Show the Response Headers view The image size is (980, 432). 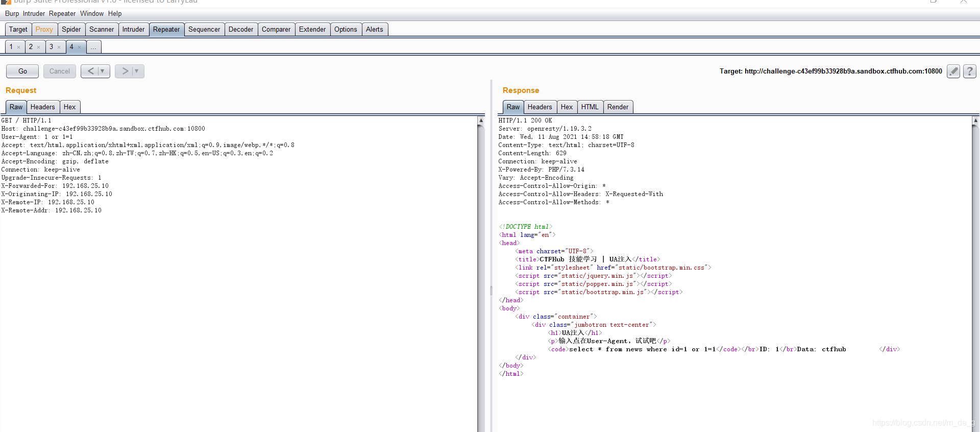(x=540, y=107)
